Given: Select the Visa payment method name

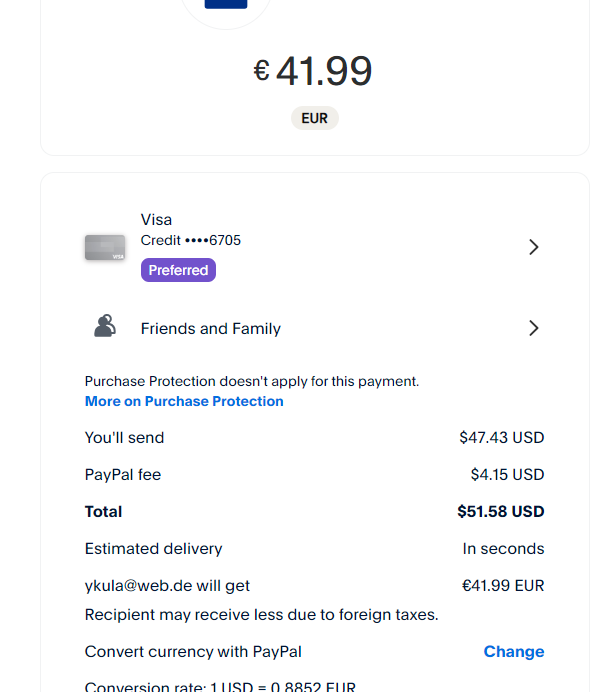Looking at the screenshot, I should (156, 219).
